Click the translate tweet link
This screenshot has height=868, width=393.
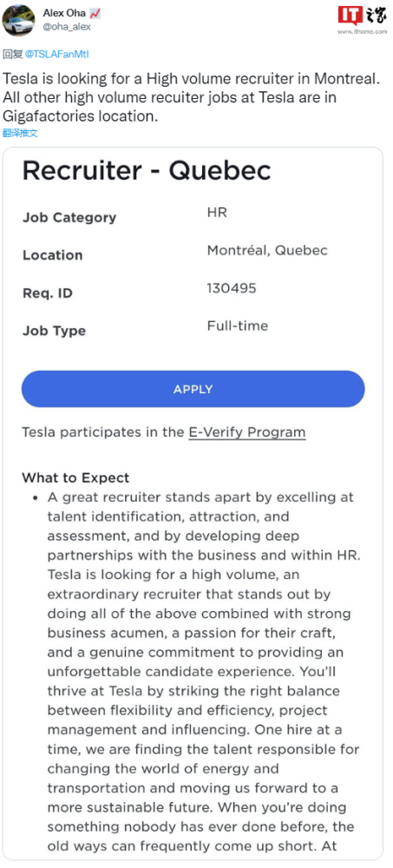point(20,133)
